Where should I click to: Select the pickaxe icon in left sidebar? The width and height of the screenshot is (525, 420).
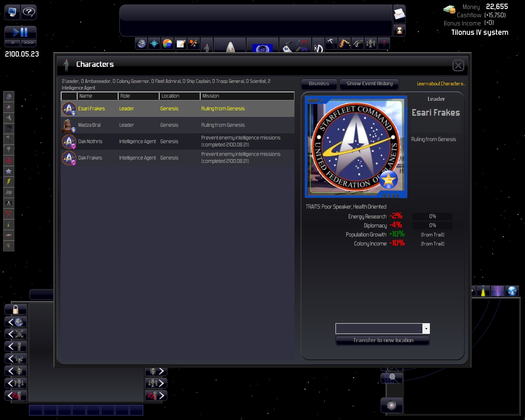pos(9,139)
